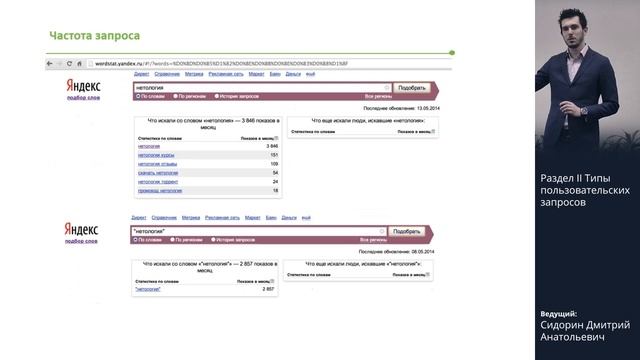The height and width of the screenshot is (360, 640).
Task: Open Все регионы selector on the 08.05.2014 page
Action: tap(373, 240)
